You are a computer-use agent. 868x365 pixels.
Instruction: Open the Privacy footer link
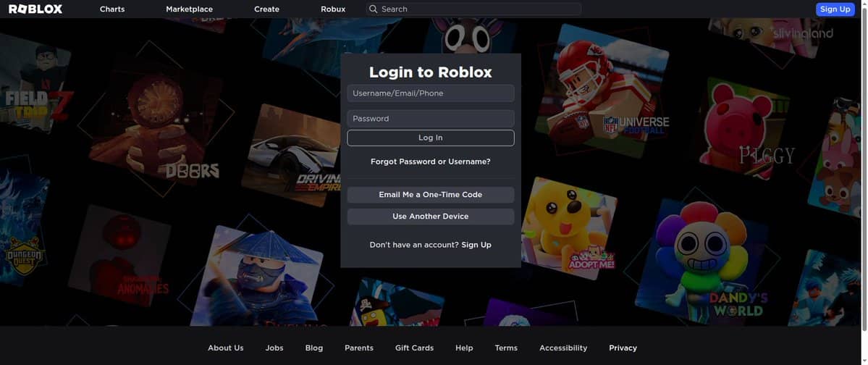point(623,348)
